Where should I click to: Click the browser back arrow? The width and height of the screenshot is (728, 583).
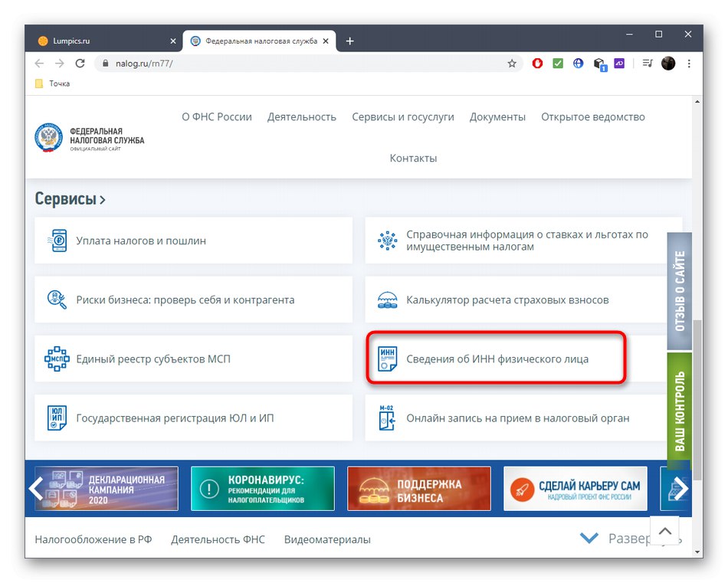pos(39,64)
